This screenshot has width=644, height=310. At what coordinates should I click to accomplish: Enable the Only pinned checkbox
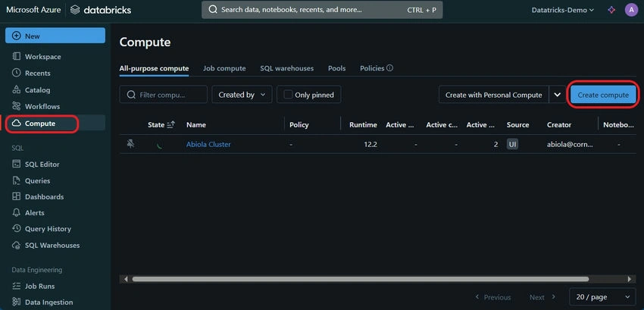(x=288, y=95)
